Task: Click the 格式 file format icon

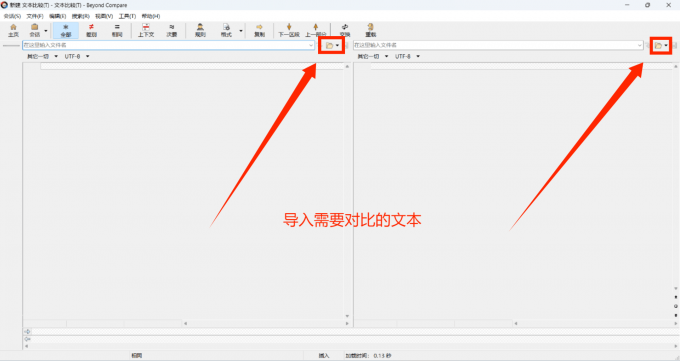Action: pyautogui.click(x=226, y=30)
